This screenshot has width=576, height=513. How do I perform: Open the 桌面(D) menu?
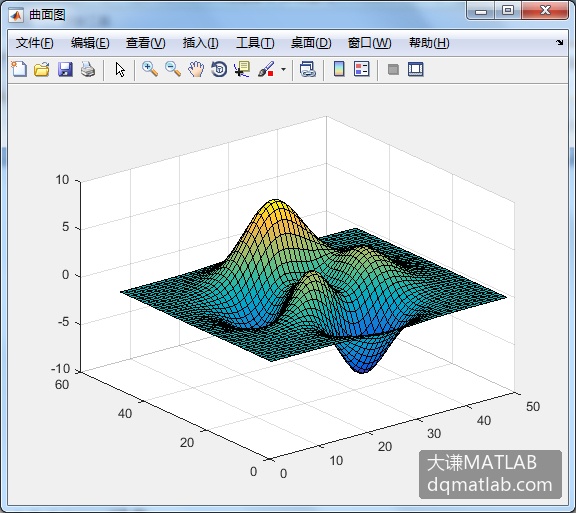click(311, 43)
